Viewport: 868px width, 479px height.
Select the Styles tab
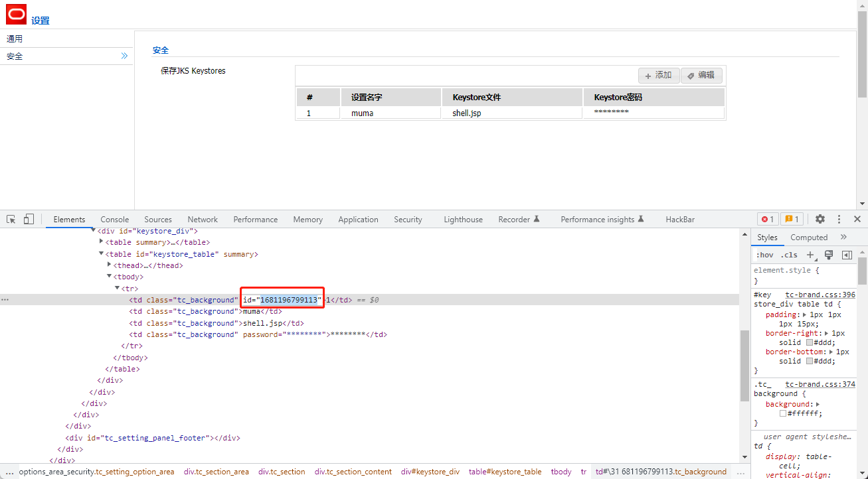[x=767, y=238]
